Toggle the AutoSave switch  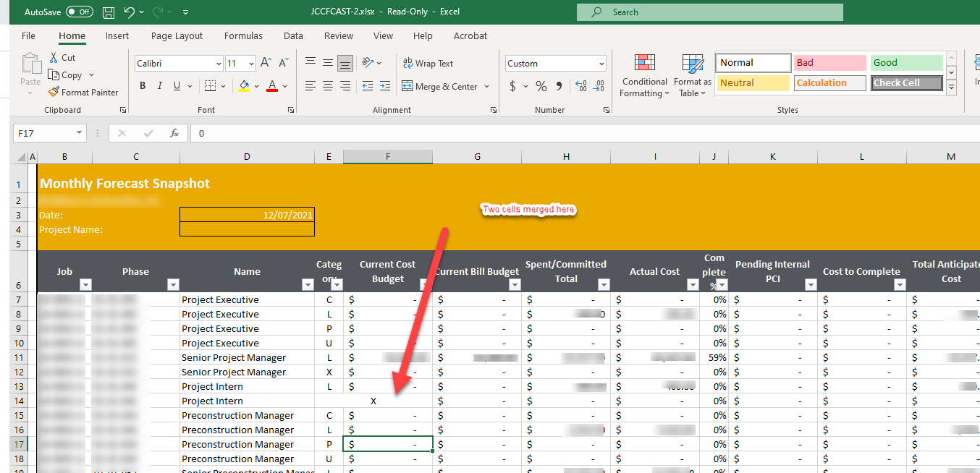point(80,12)
